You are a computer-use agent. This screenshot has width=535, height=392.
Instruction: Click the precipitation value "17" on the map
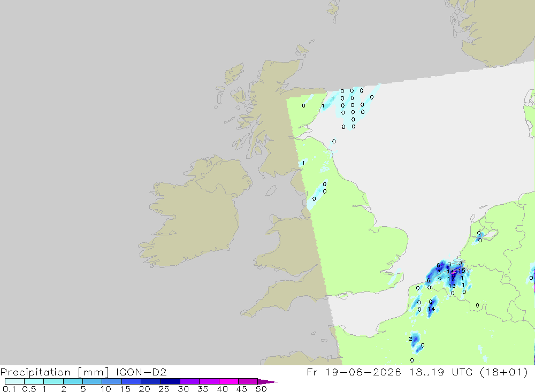[451, 279]
